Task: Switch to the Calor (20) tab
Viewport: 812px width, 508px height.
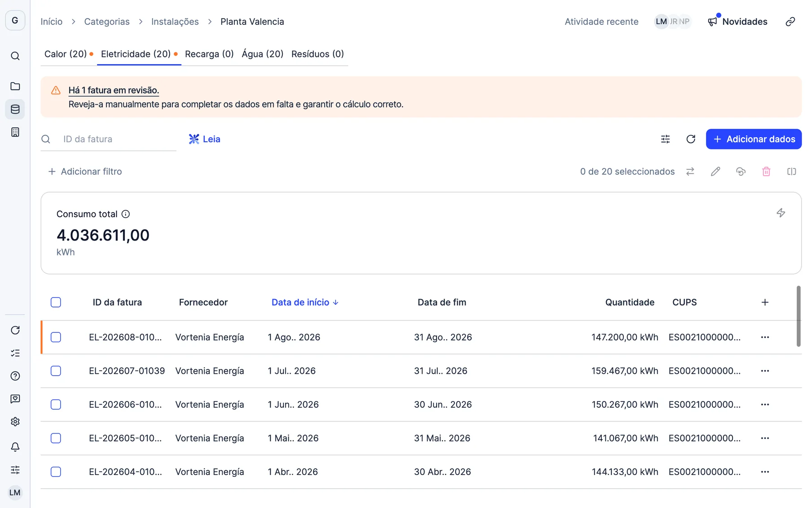Action: (x=69, y=54)
